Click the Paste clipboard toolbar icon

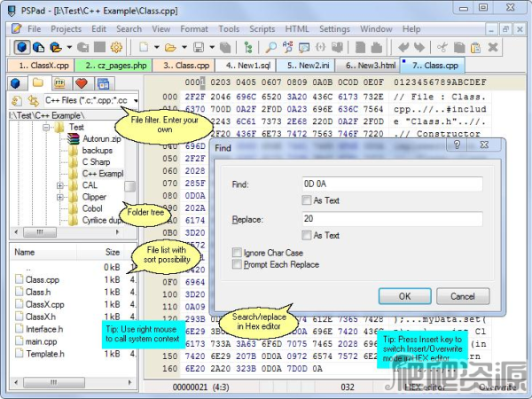(475, 47)
